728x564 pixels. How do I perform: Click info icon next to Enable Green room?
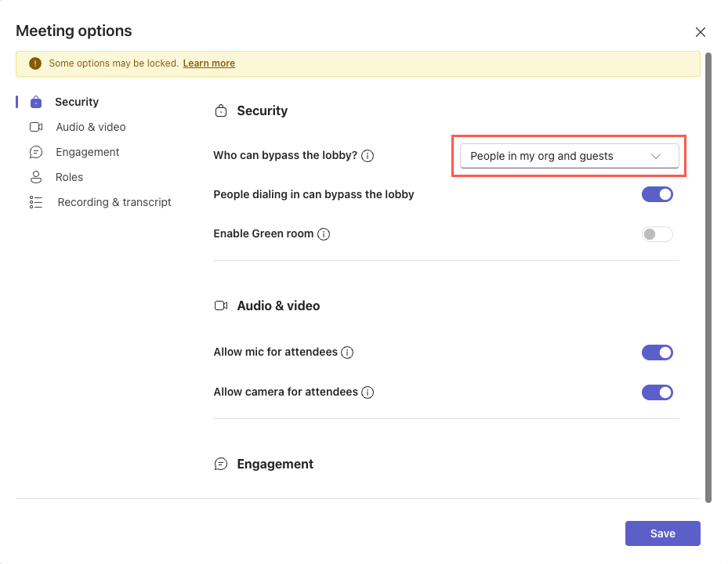(x=324, y=234)
